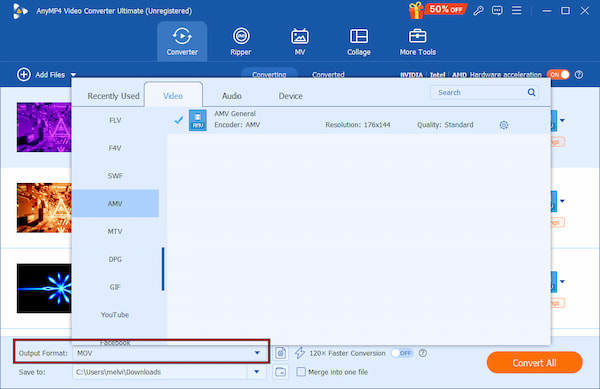Select the Video tab
Screen dimensions: 600x389
click(173, 96)
